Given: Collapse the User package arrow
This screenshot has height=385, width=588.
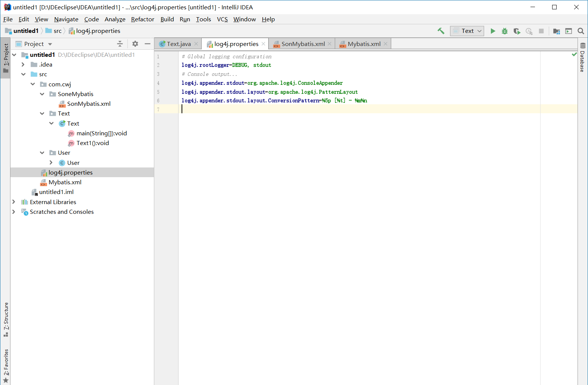Looking at the screenshot, I should click(42, 153).
